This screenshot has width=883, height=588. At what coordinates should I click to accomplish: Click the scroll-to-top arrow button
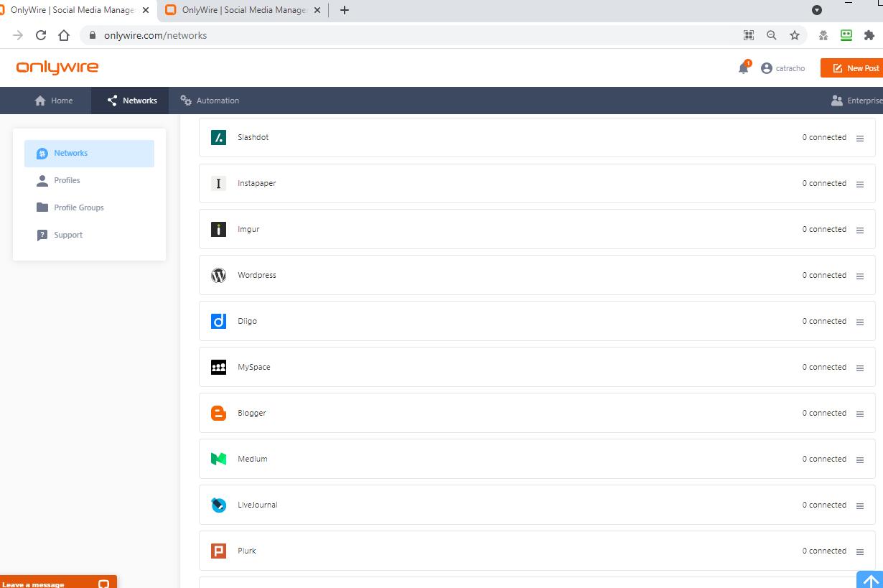click(870, 580)
